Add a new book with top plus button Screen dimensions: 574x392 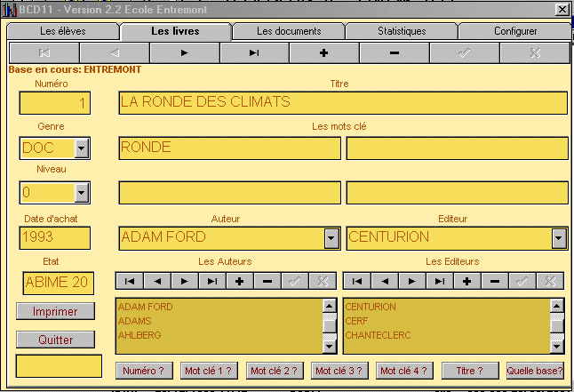point(323,53)
